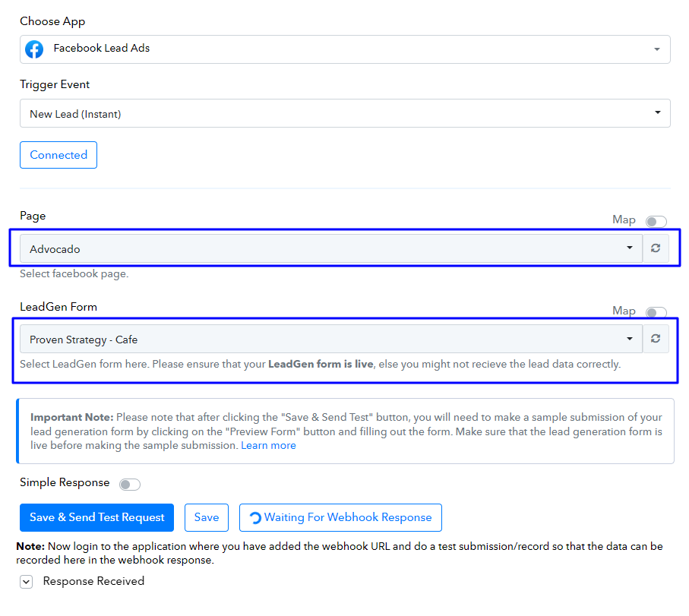Refresh the Page list with its reload icon
The image size is (689, 616).
coord(656,248)
